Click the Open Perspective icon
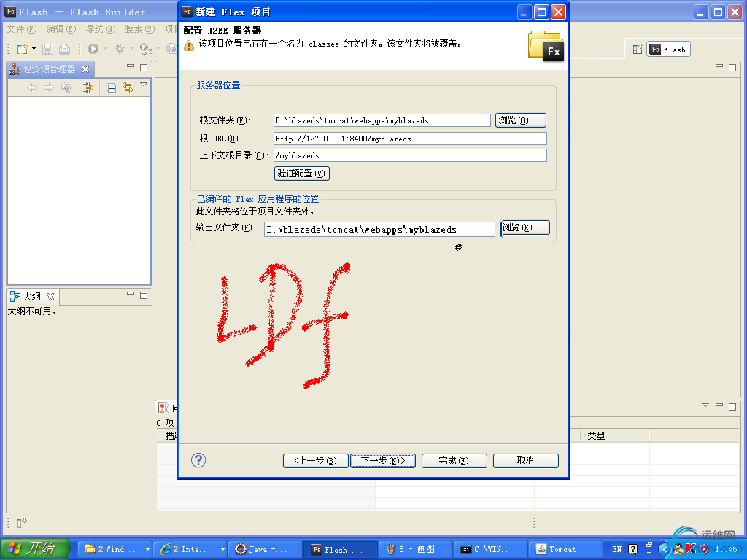The image size is (747, 560). [x=638, y=50]
